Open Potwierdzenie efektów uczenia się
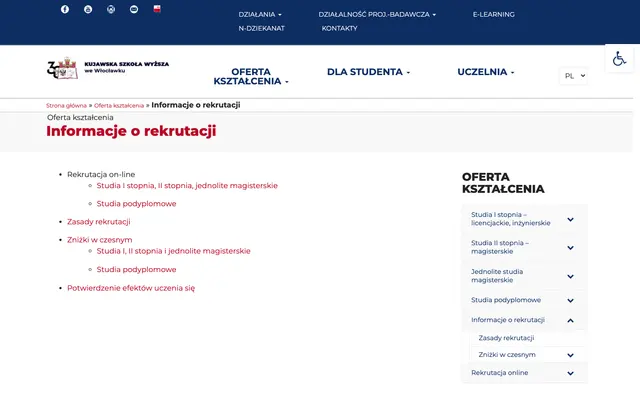This screenshot has width=640, height=400. (131, 288)
